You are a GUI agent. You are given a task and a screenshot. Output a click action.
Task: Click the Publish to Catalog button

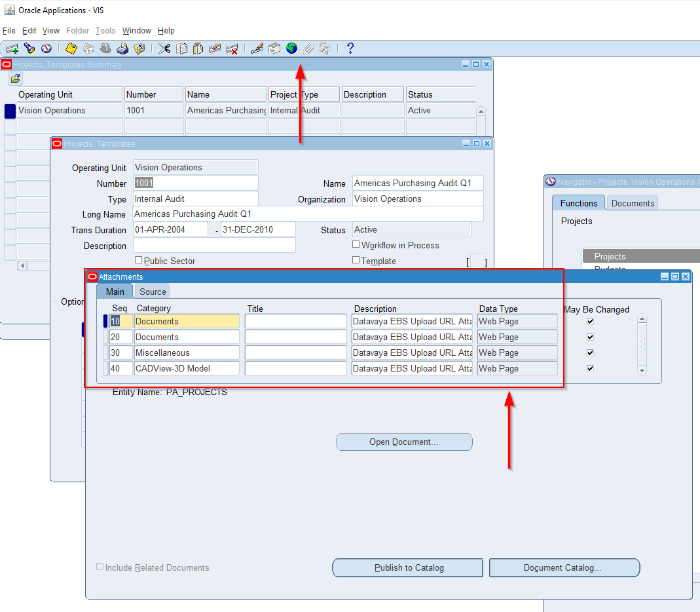pyautogui.click(x=407, y=567)
